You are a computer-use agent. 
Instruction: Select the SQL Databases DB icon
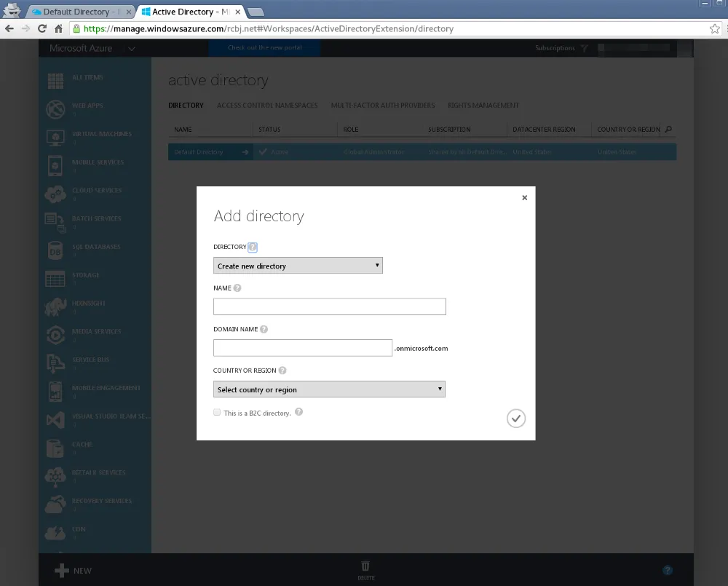coord(56,250)
